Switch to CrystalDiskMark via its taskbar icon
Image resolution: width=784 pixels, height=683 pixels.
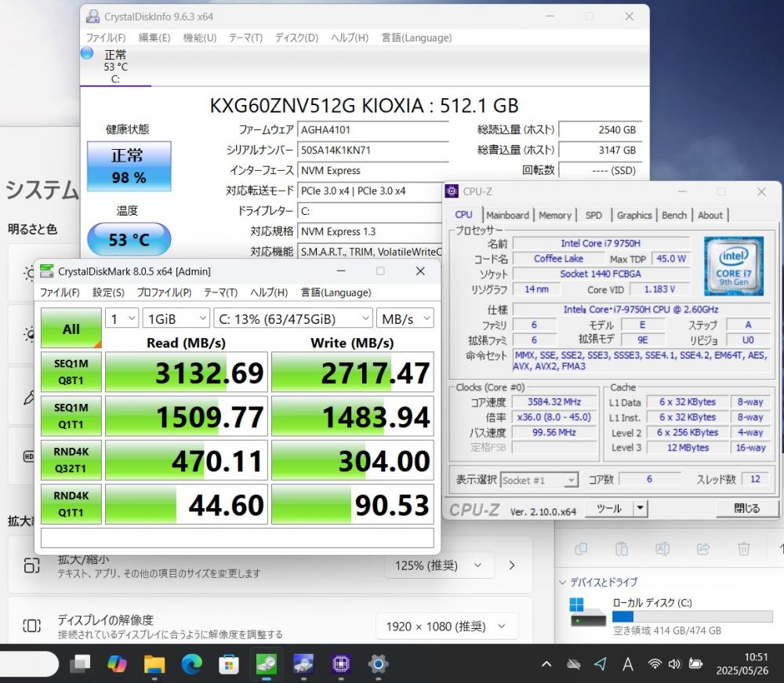(x=267, y=663)
